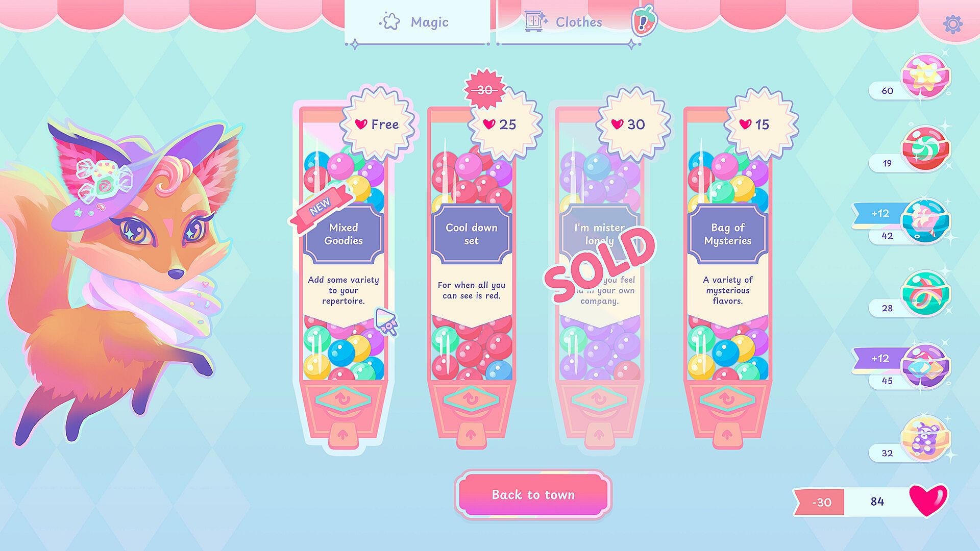Viewport: 980px width, 551px height.
Task: Select the red swirl peppermint candy icon
Action: (925, 149)
